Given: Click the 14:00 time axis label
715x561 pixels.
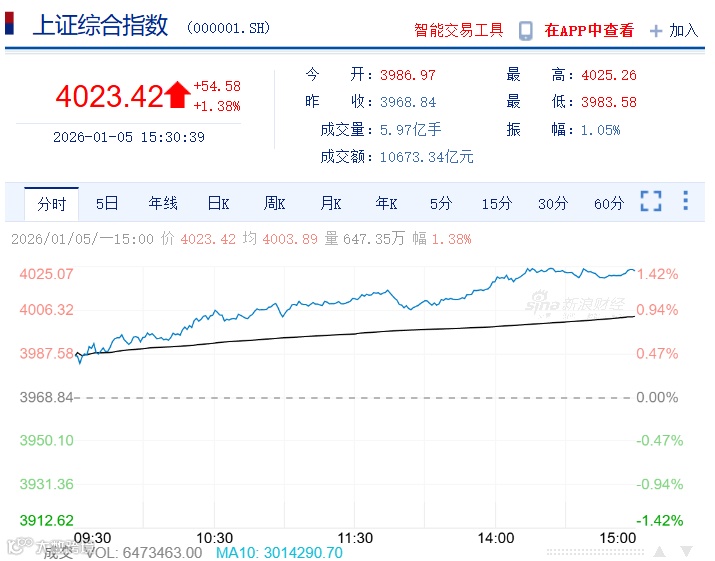Looking at the screenshot, I should click(496, 538).
